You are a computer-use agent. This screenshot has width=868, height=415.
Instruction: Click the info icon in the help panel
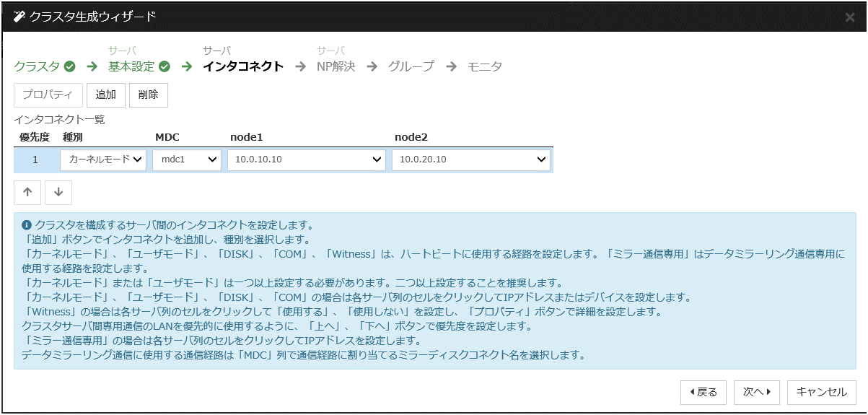(27, 224)
